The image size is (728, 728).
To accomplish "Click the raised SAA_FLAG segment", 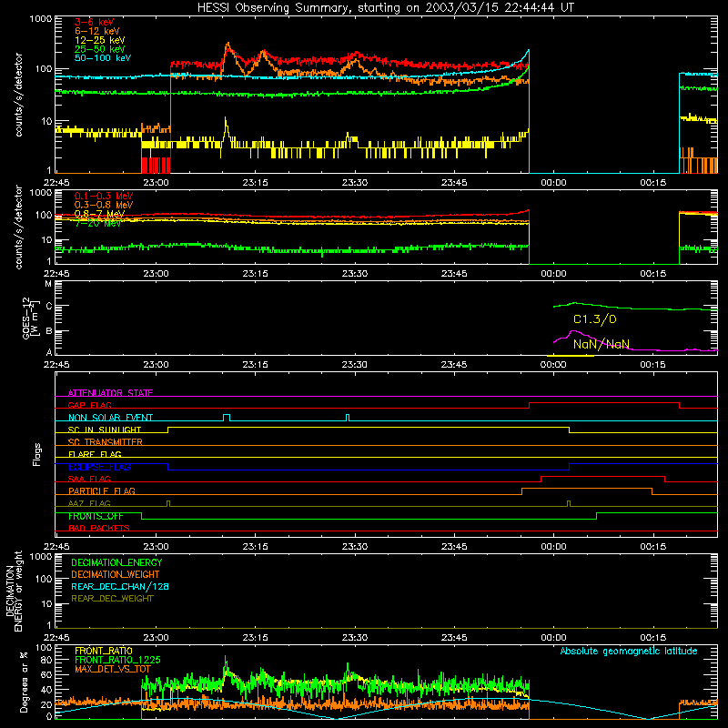I will click(602, 476).
